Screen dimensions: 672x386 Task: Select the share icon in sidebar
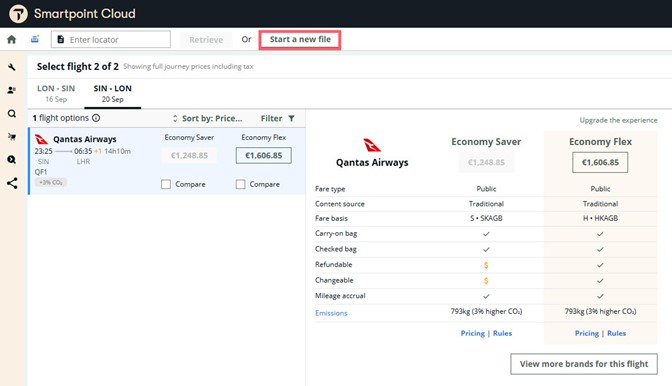coord(12,183)
